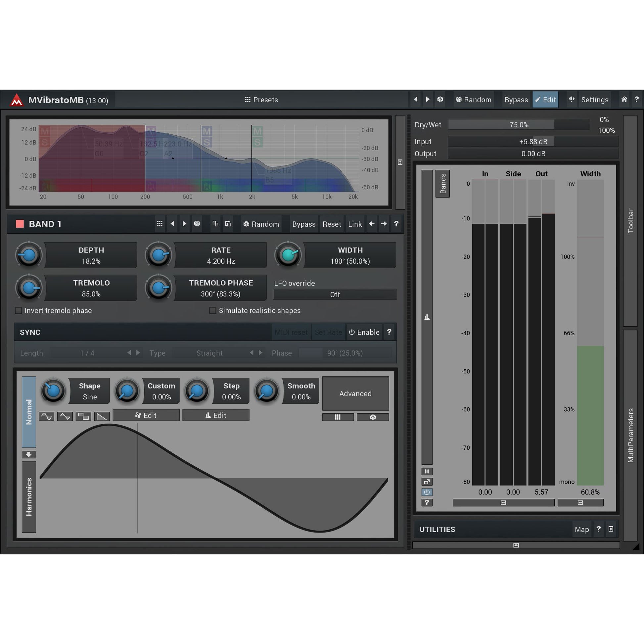Select the sawtooth wave shape icon
Image resolution: width=644 pixels, height=644 pixels.
[x=102, y=416]
